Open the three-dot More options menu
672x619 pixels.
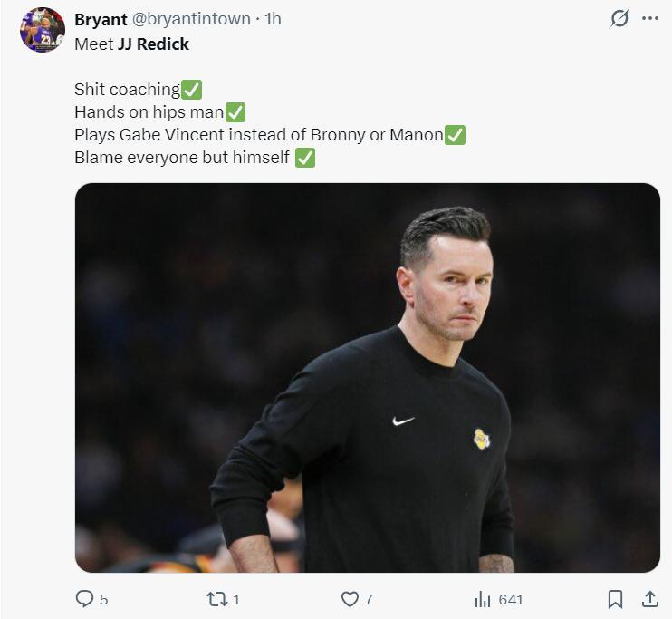click(650, 19)
